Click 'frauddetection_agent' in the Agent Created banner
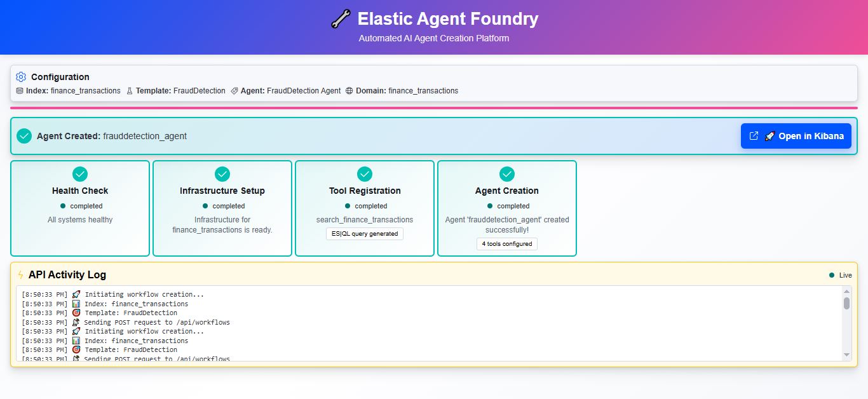 [145, 136]
